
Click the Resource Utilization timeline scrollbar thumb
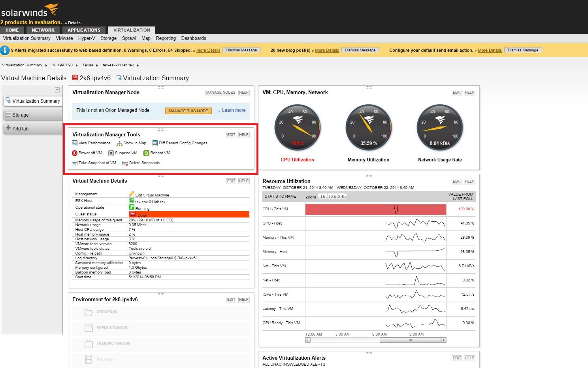[410, 340]
